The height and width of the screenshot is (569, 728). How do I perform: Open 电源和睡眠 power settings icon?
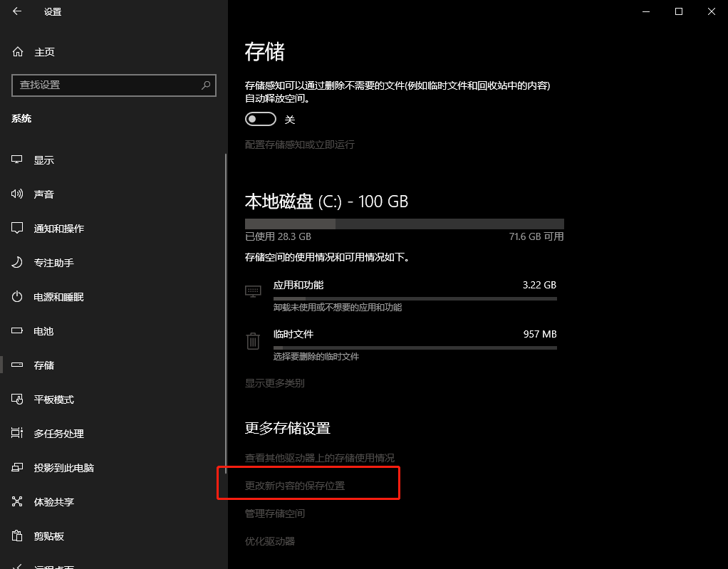16,296
